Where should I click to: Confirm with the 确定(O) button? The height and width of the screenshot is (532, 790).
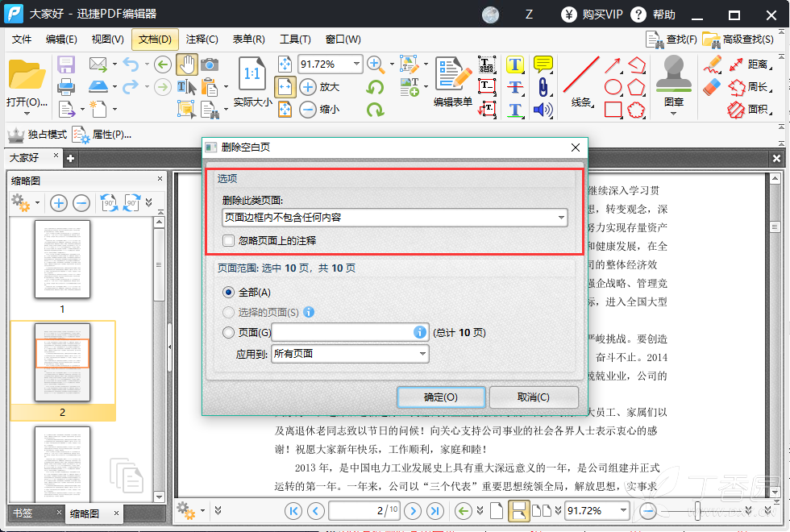pos(441,397)
